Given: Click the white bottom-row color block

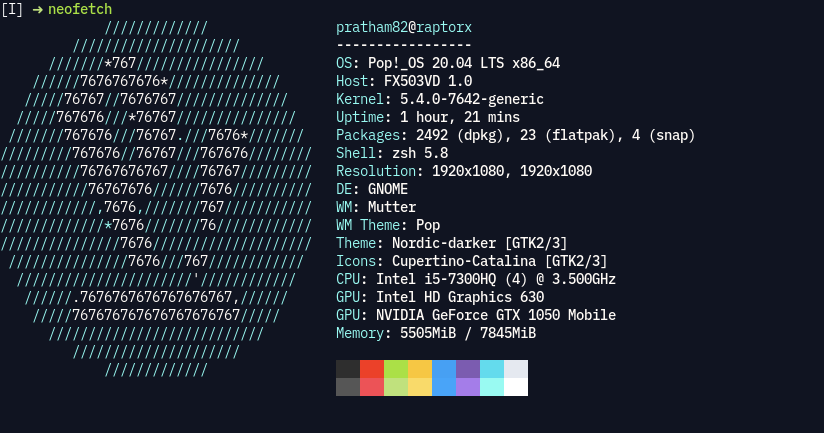Looking at the screenshot, I should [x=516, y=387].
